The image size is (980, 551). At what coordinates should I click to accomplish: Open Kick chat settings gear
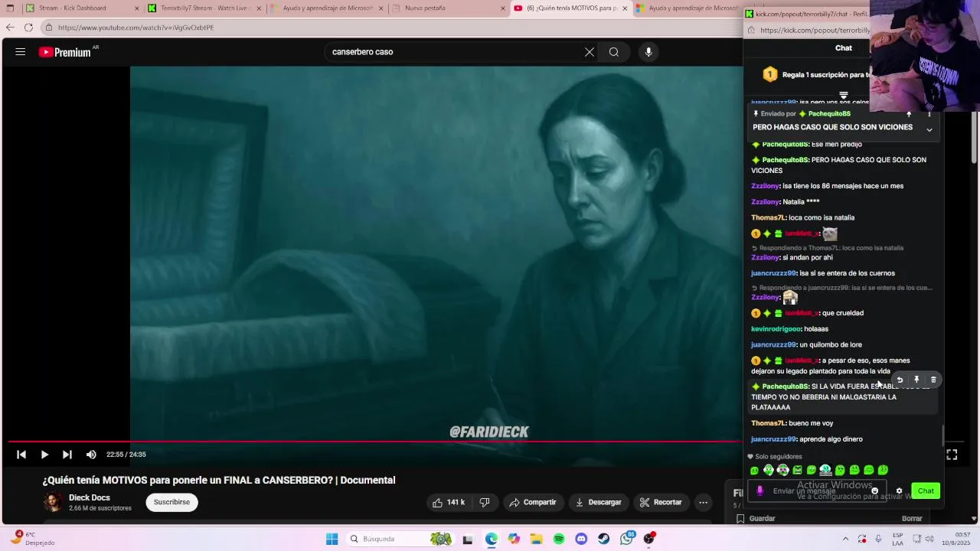tap(899, 491)
